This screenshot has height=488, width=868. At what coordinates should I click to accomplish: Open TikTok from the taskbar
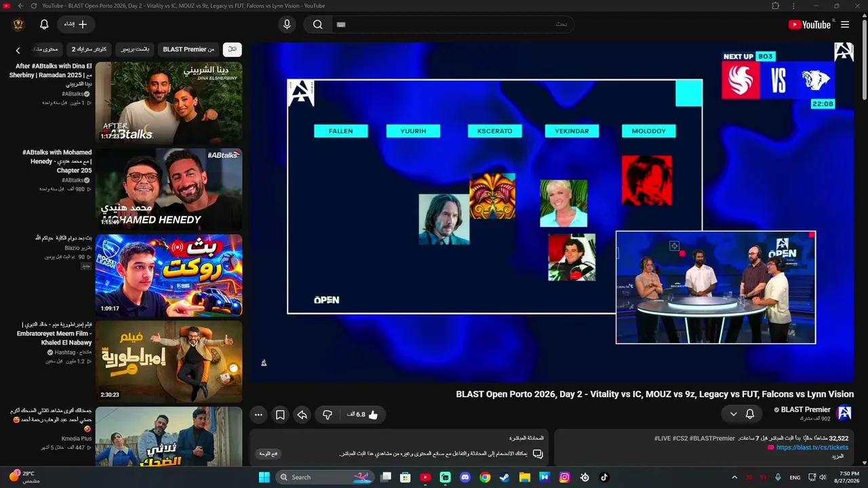[x=604, y=477]
